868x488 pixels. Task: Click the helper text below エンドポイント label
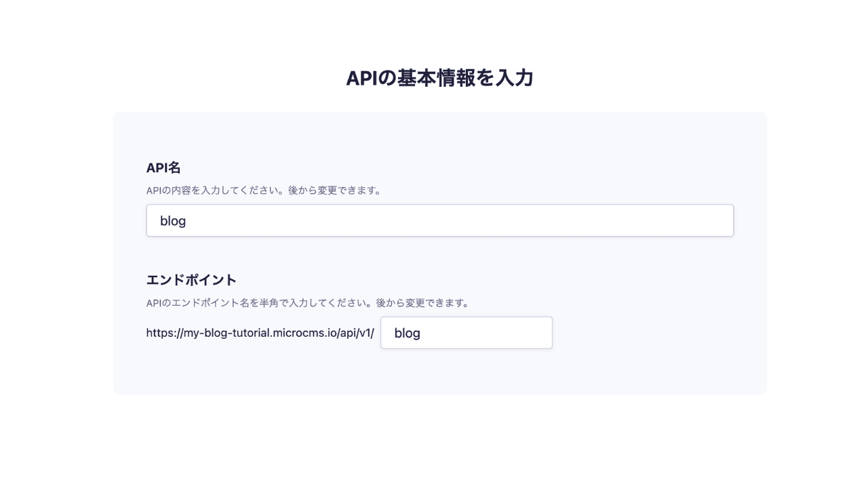click(x=308, y=303)
